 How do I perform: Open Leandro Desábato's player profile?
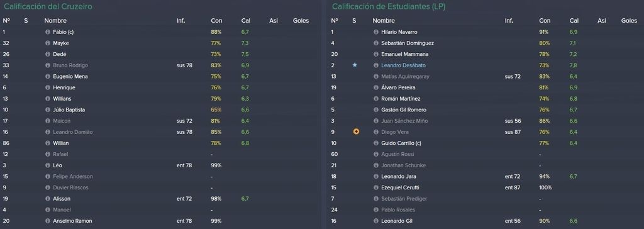pyautogui.click(x=403, y=65)
